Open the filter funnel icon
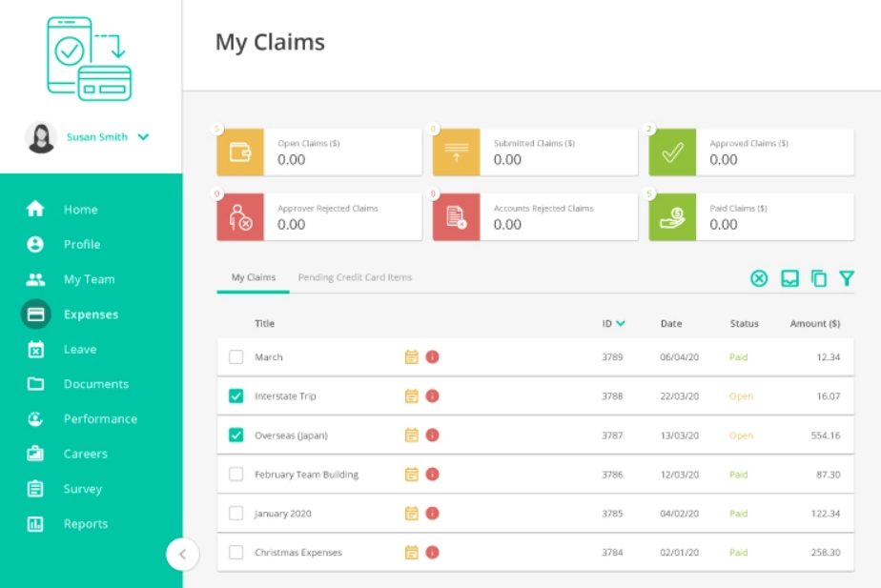 tap(847, 278)
